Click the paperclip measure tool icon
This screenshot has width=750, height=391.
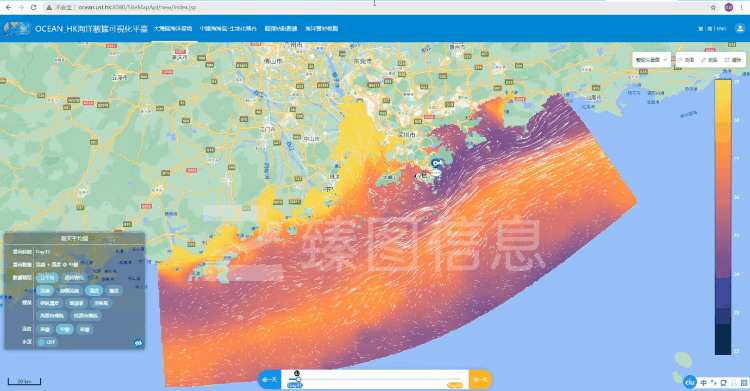(680, 60)
